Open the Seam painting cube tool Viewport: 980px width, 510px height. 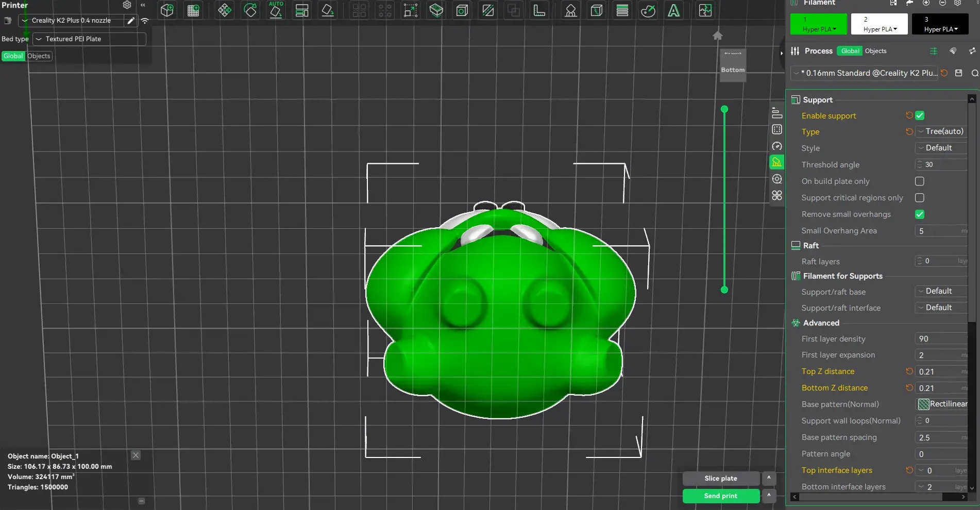tap(597, 10)
